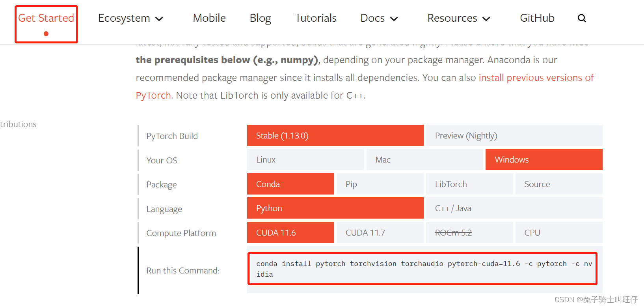Open the Blog link
This screenshot has width=644, height=307.
261,18
